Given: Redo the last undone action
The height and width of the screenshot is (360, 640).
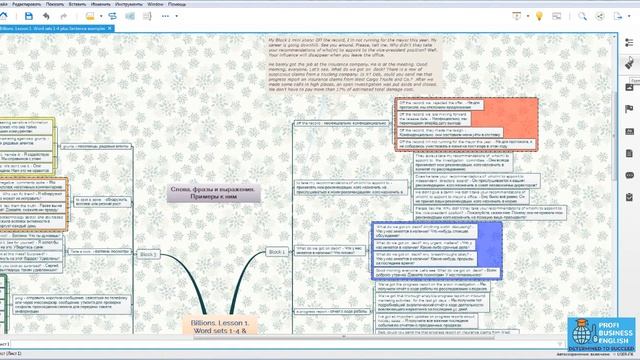Looking at the screenshot, I should tap(63, 16).
